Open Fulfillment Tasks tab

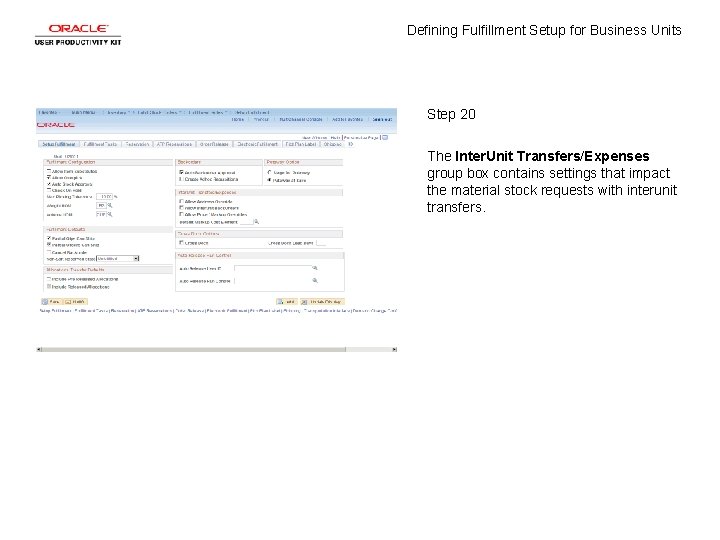point(100,144)
